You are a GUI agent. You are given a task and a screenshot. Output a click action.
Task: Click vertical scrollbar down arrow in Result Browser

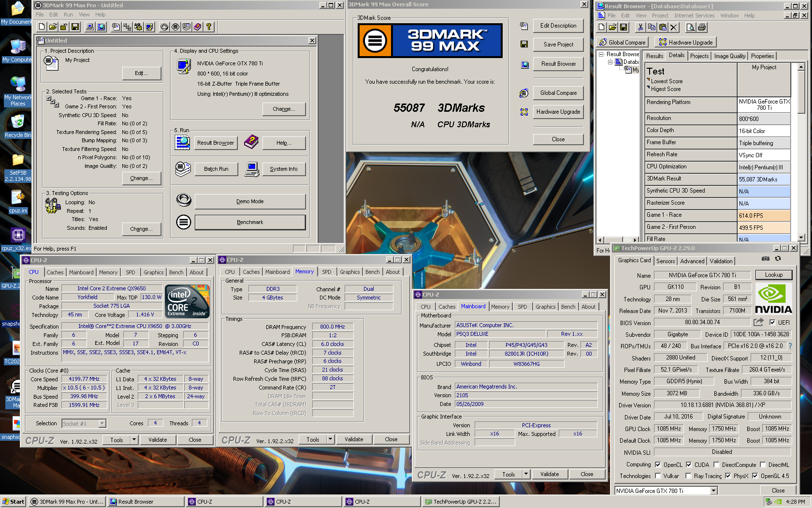801,238
